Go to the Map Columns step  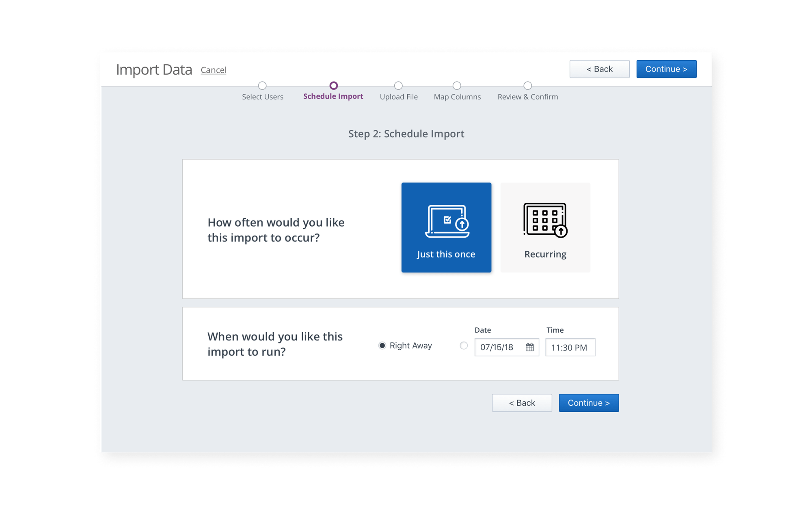tap(457, 97)
